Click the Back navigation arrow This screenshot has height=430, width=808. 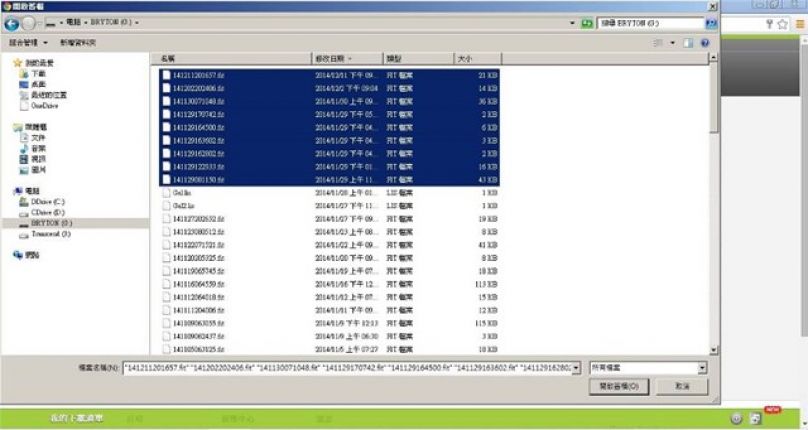(x=11, y=22)
